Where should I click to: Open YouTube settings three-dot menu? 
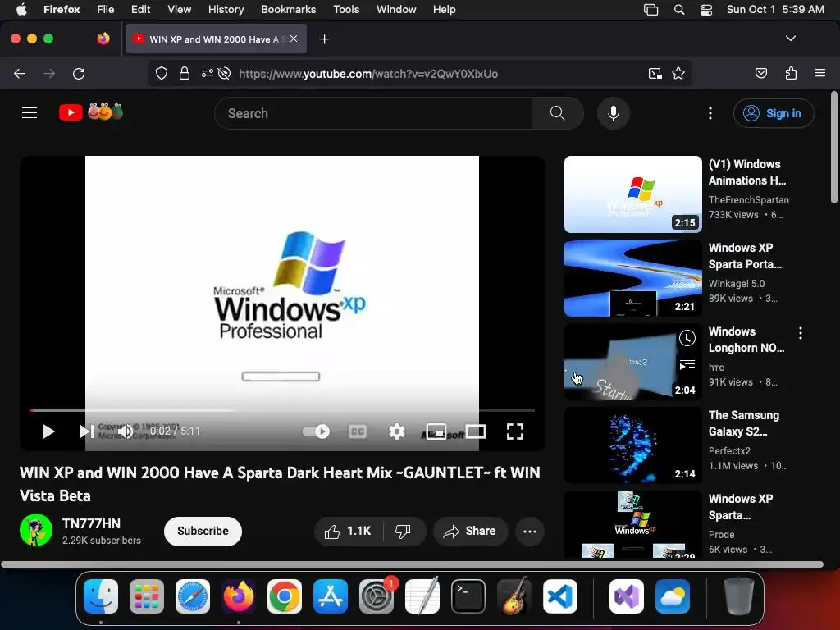tap(710, 113)
